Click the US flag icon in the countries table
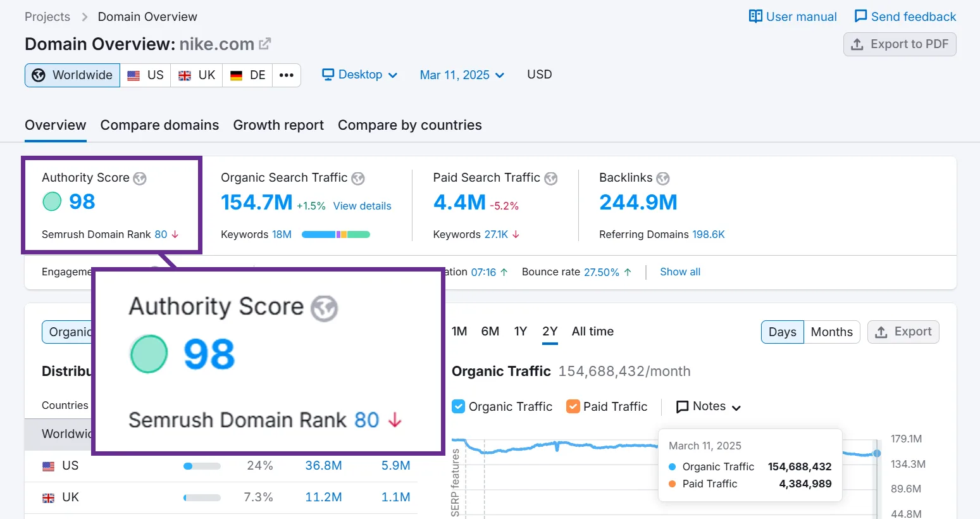The height and width of the screenshot is (519, 980). pyautogui.click(x=49, y=466)
